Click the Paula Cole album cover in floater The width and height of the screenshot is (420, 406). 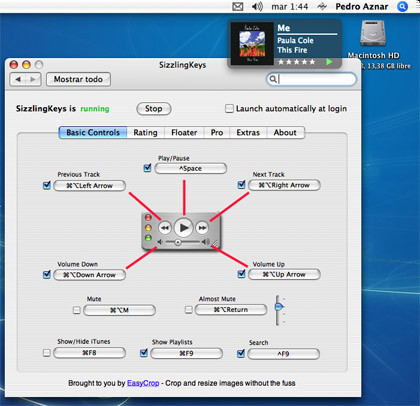point(252,43)
